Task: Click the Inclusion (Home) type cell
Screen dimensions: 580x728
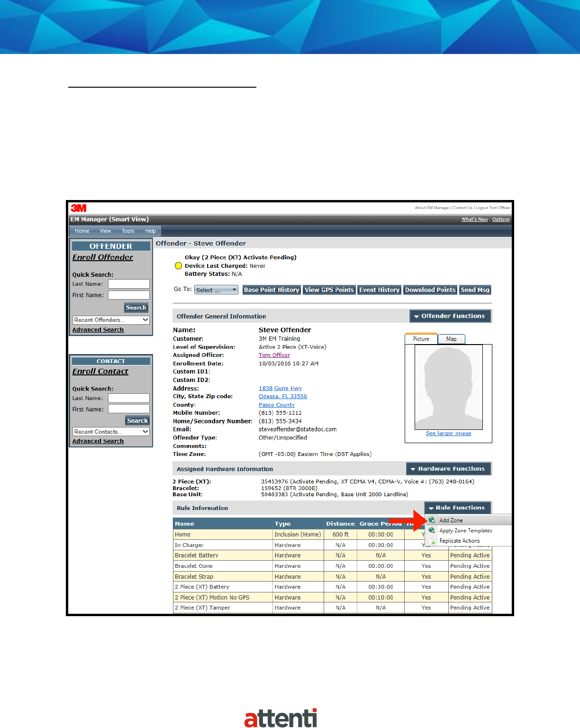Action: coord(298,535)
